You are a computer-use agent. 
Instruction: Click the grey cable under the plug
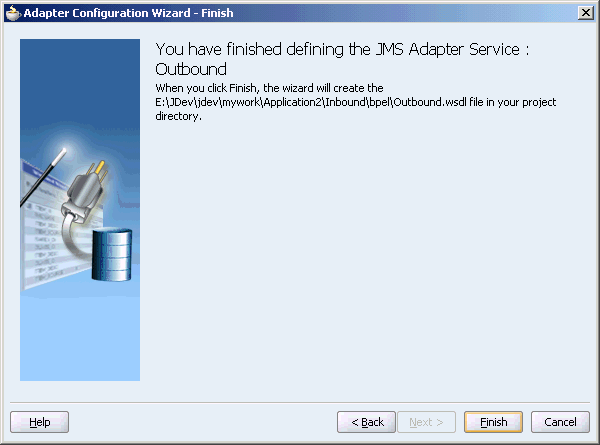tap(73, 239)
